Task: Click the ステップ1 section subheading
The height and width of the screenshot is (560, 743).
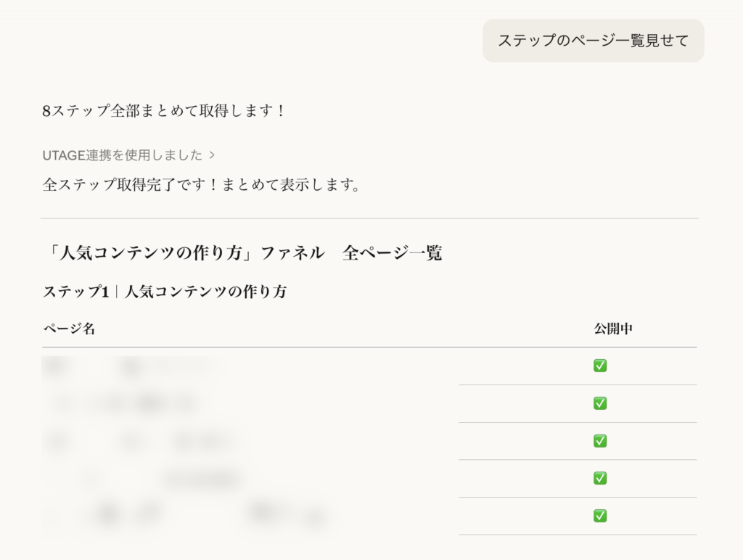Action: pos(165,292)
